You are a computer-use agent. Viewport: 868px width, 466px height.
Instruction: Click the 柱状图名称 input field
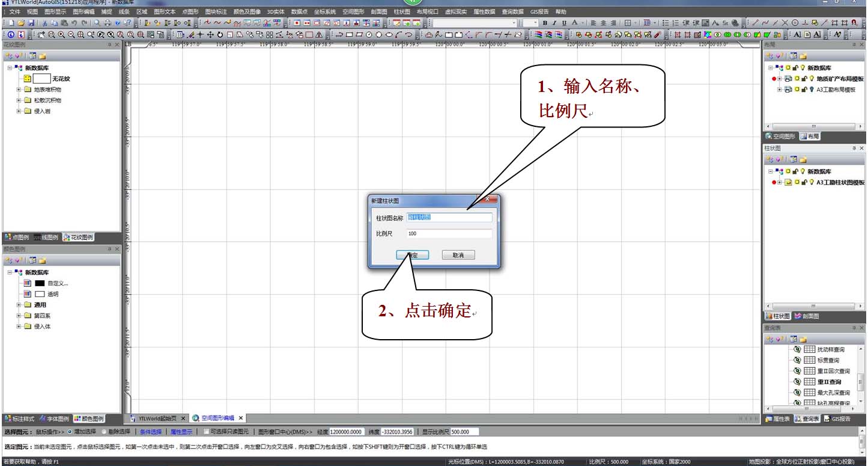pyautogui.click(x=449, y=217)
